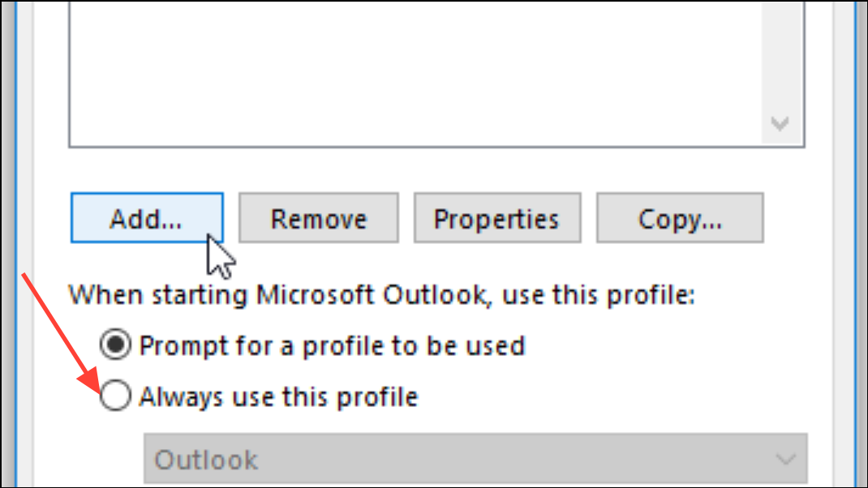Open the Outlook profile combo box

(x=475, y=459)
